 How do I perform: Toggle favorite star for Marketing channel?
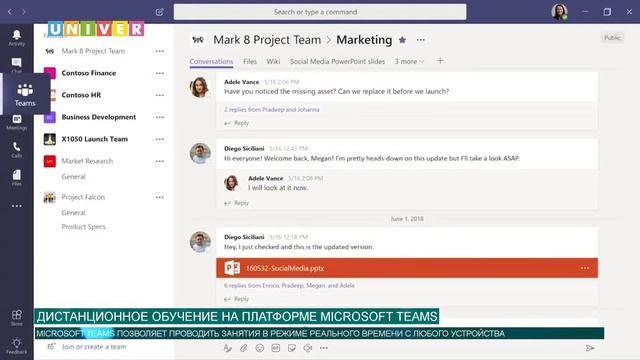tap(402, 40)
